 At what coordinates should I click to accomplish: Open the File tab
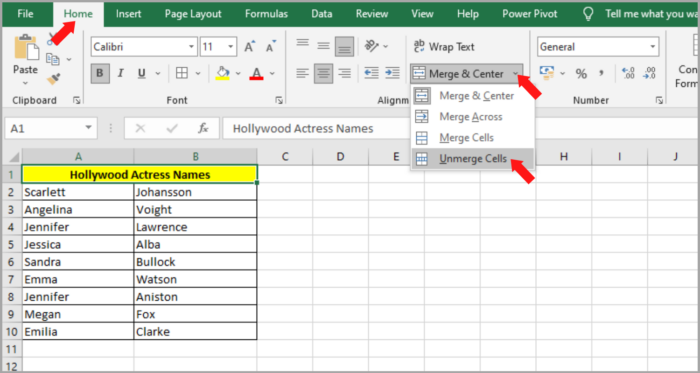coord(25,14)
